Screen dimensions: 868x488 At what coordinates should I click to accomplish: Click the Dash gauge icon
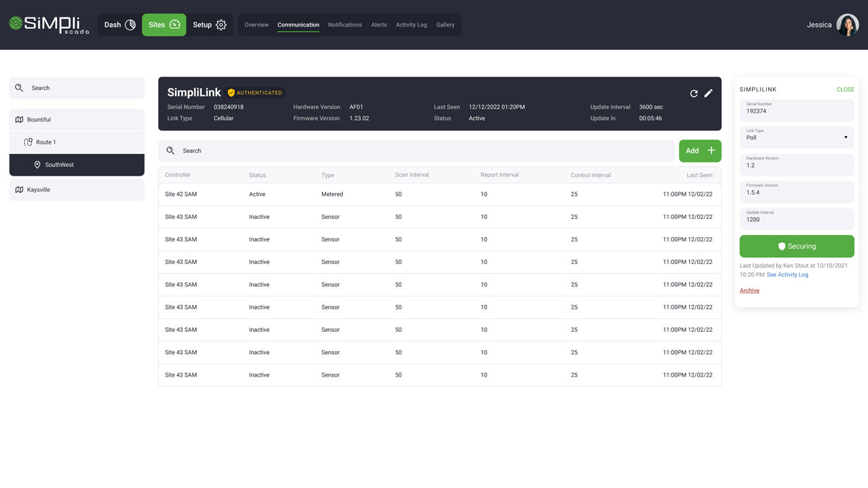(130, 25)
